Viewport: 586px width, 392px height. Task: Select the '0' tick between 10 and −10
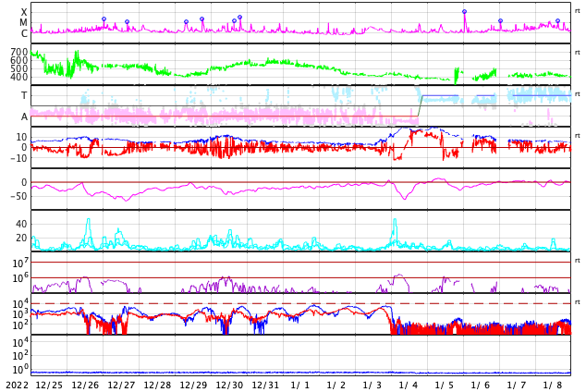25,148
